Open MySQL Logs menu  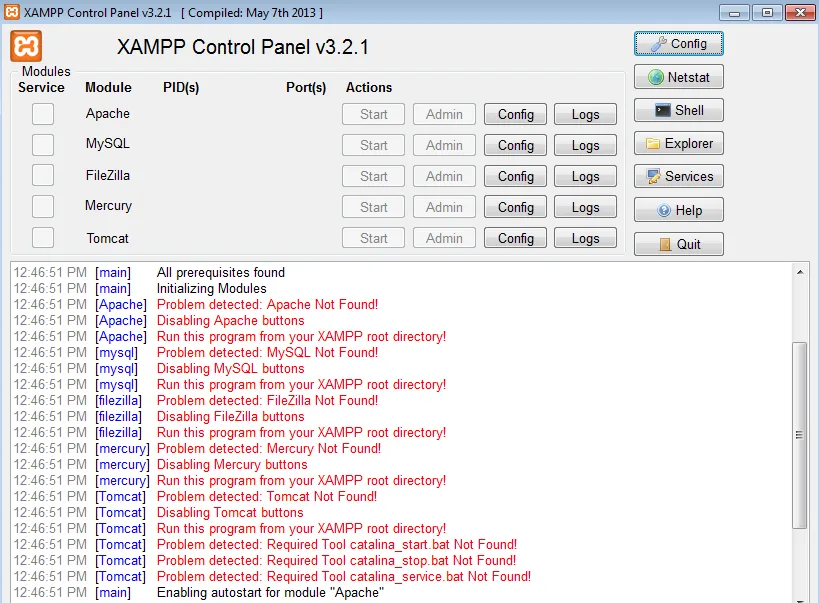pyautogui.click(x=586, y=145)
